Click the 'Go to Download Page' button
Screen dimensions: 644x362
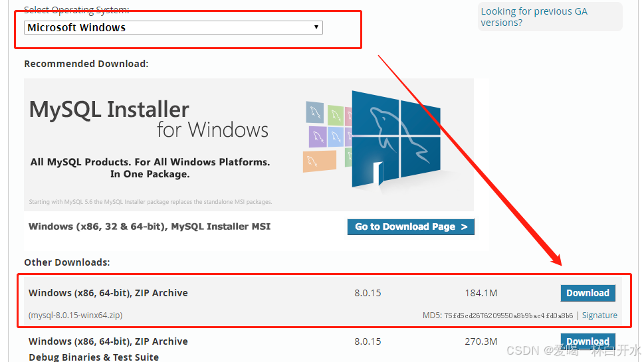[411, 226]
